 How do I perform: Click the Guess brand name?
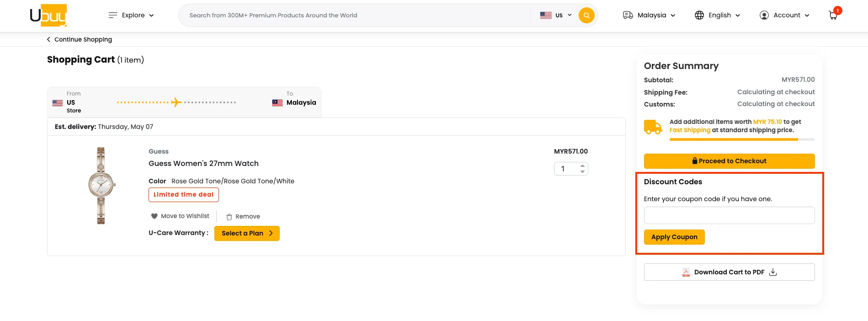pos(159,151)
